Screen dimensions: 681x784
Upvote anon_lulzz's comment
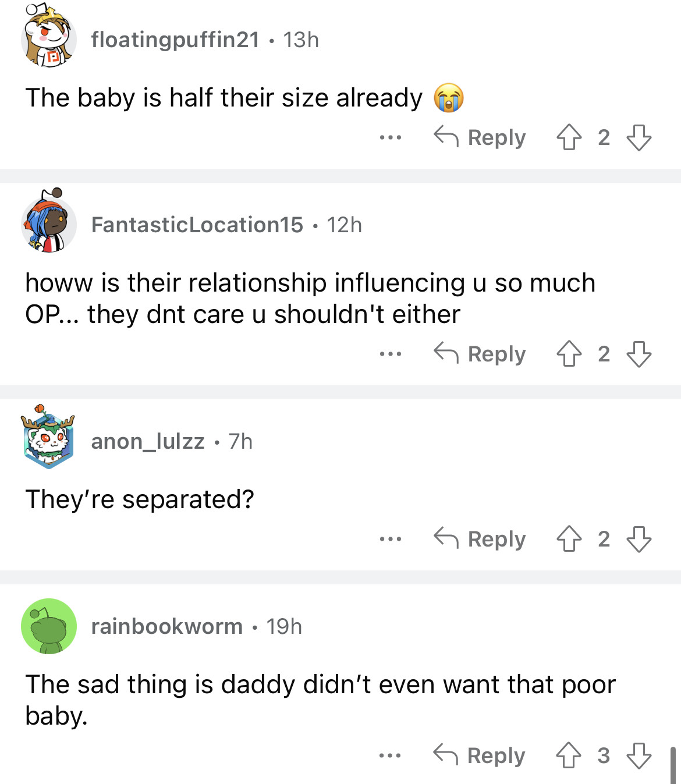tap(569, 539)
